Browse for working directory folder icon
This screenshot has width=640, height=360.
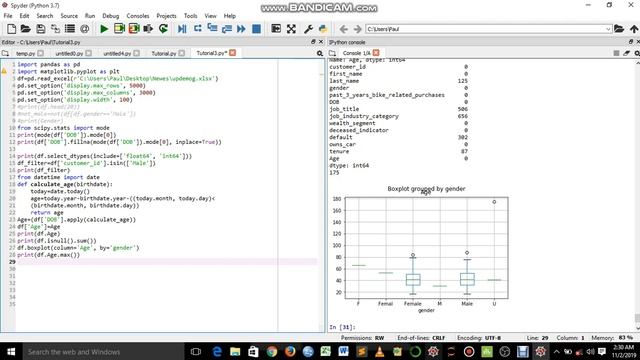pyautogui.click(x=619, y=29)
